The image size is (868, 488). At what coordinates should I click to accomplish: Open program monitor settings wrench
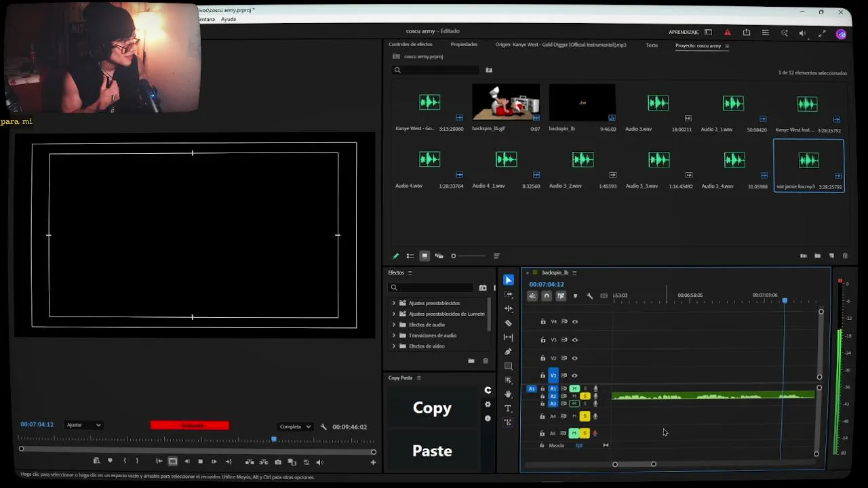click(323, 427)
